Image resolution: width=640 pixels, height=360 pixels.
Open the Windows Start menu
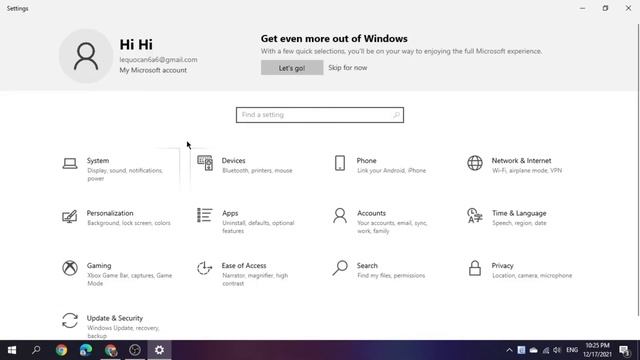[12, 350]
